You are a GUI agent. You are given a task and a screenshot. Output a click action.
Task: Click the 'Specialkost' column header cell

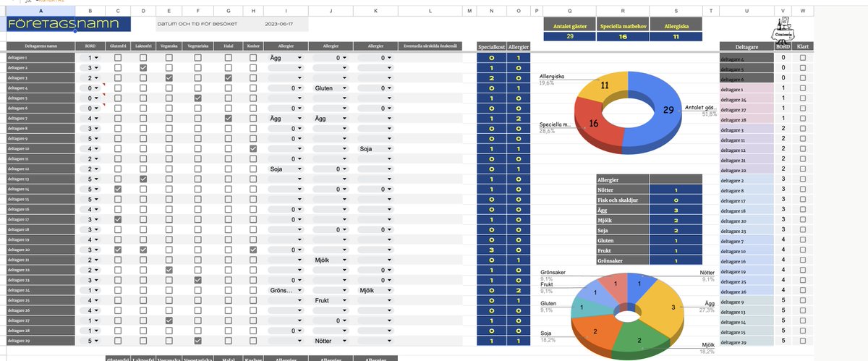(491, 46)
